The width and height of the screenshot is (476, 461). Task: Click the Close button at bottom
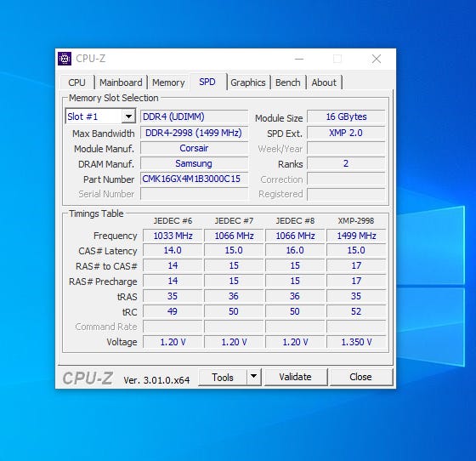point(360,377)
